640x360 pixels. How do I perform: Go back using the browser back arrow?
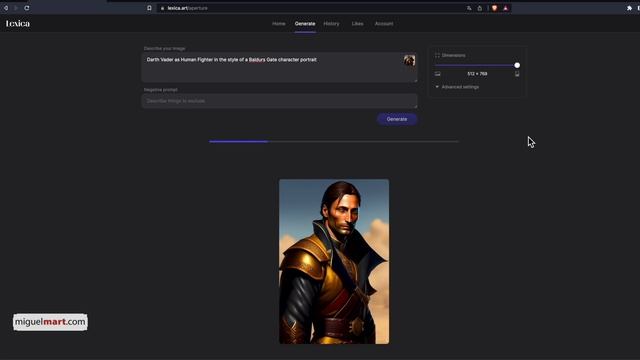click(6, 8)
